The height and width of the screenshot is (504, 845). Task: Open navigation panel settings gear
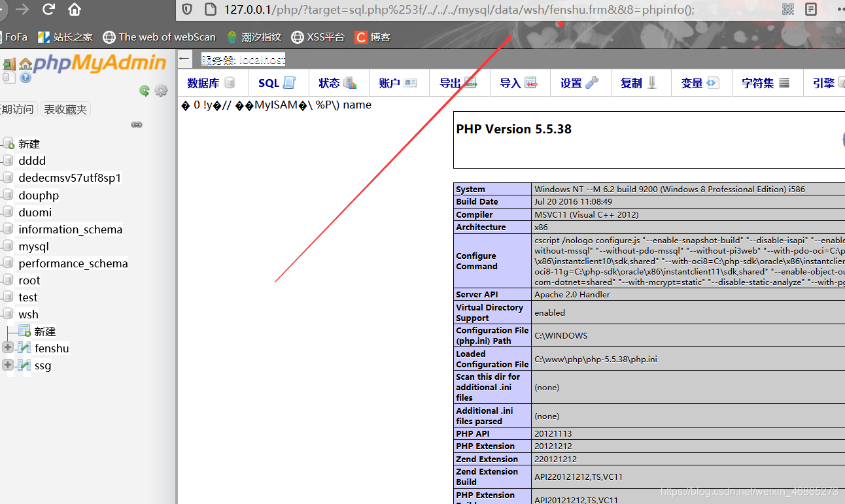click(x=161, y=90)
